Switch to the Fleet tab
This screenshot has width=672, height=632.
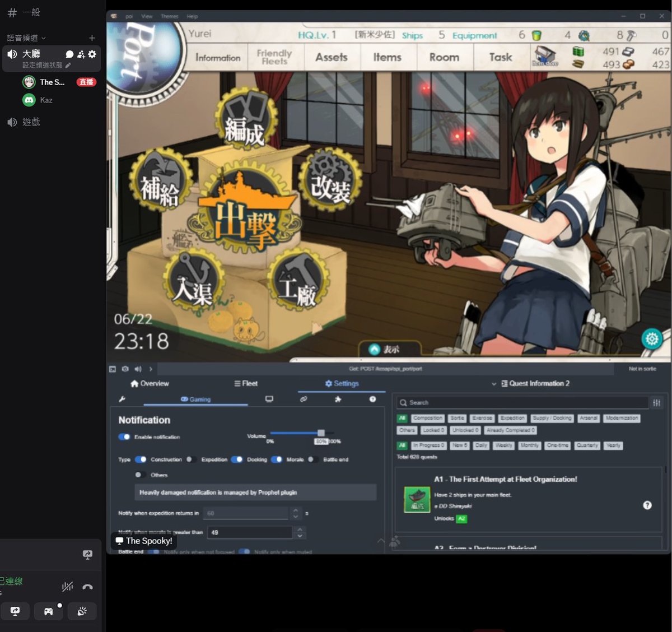246,383
